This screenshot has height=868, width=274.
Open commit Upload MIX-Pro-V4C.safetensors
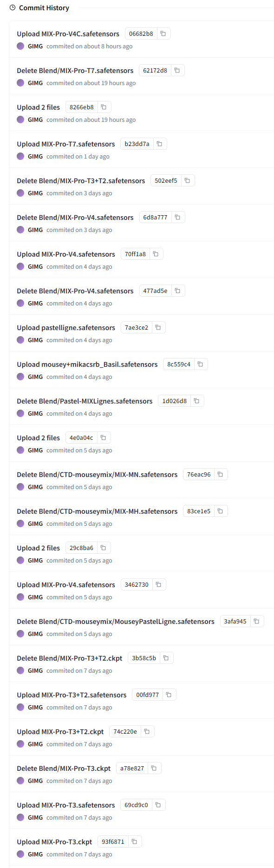68,34
